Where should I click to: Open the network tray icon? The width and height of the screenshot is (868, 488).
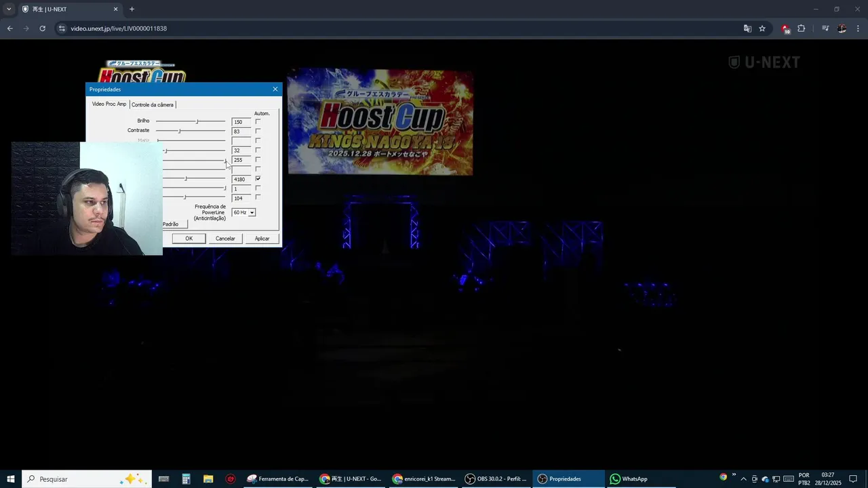pyautogui.click(x=776, y=479)
